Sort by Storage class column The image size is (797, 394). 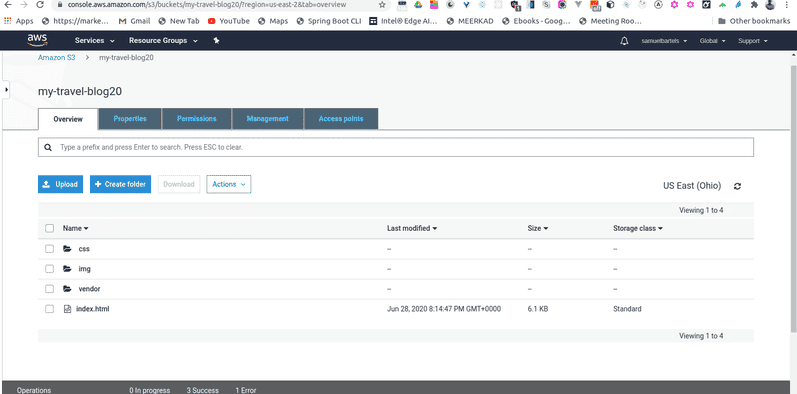pyautogui.click(x=638, y=228)
